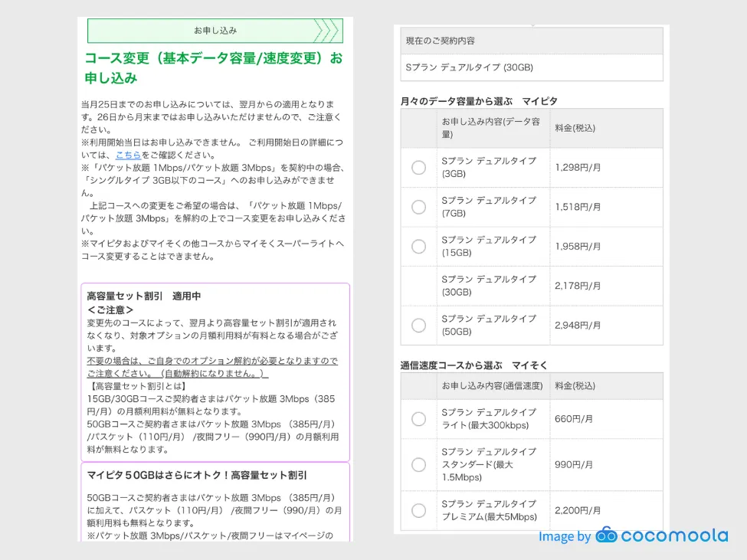The height and width of the screenshot is (560, 747).
Task: Click the ＜ご注意＞ label
Action: 110,310
